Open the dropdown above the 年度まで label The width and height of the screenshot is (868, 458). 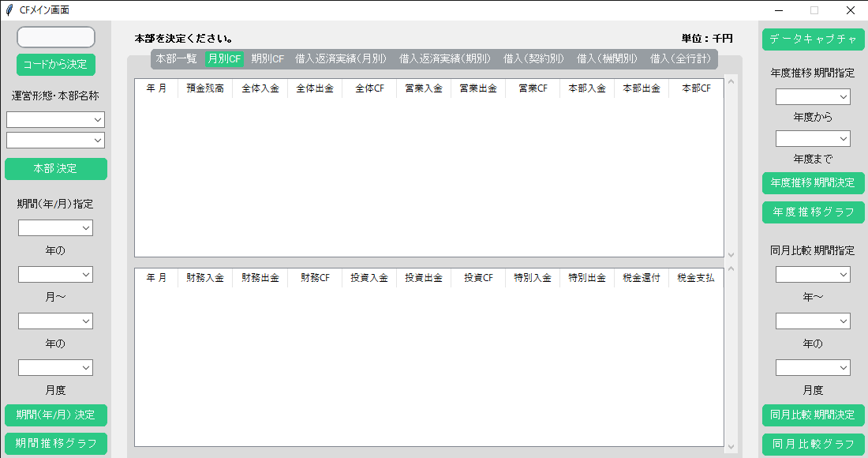(813, 138)
